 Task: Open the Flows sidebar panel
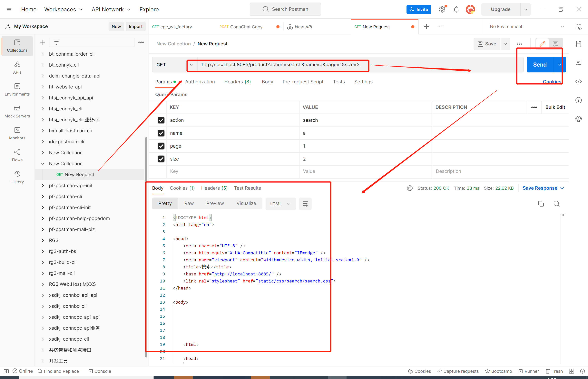click(x=17, y=155)
